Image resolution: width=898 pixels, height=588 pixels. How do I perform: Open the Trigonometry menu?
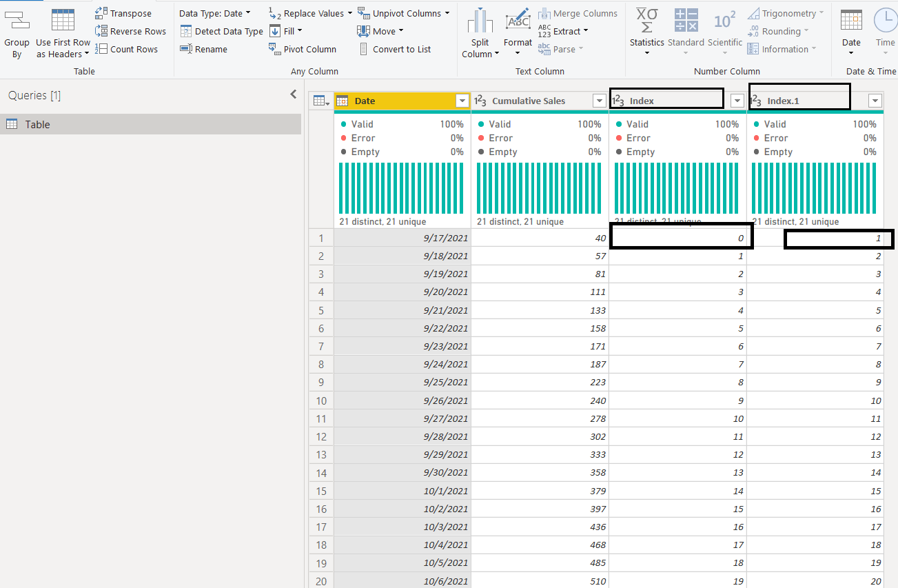(x=785, y=12)
